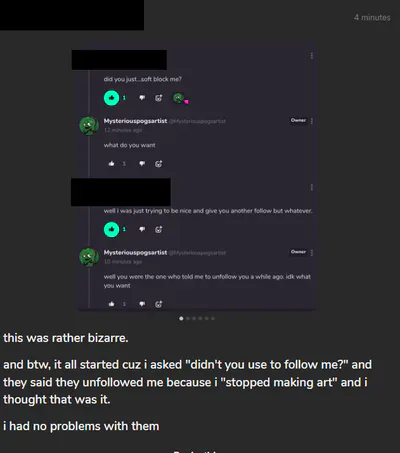Open three-dot menu on "trying to be nice" comment
The width and height of the screenshot is (400, 453).
coord(312,187)
